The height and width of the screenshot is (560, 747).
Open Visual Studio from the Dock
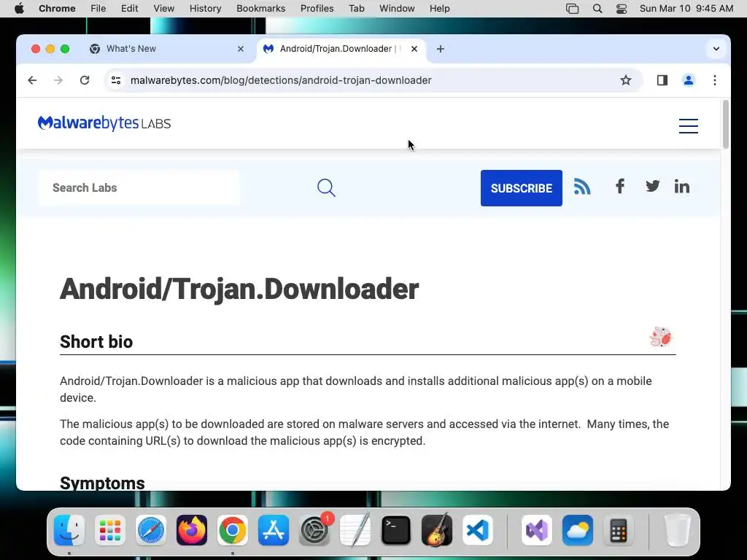coord(537,530)
